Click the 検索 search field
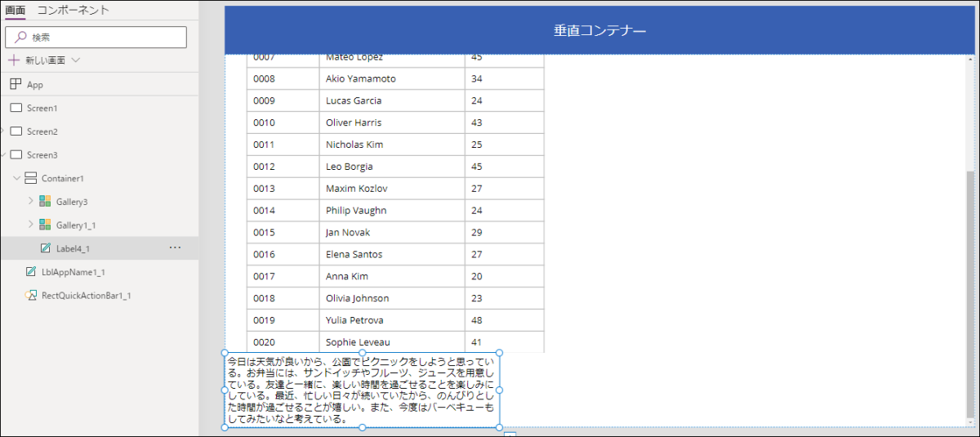 pyautogui.click(x=96, y=37)
